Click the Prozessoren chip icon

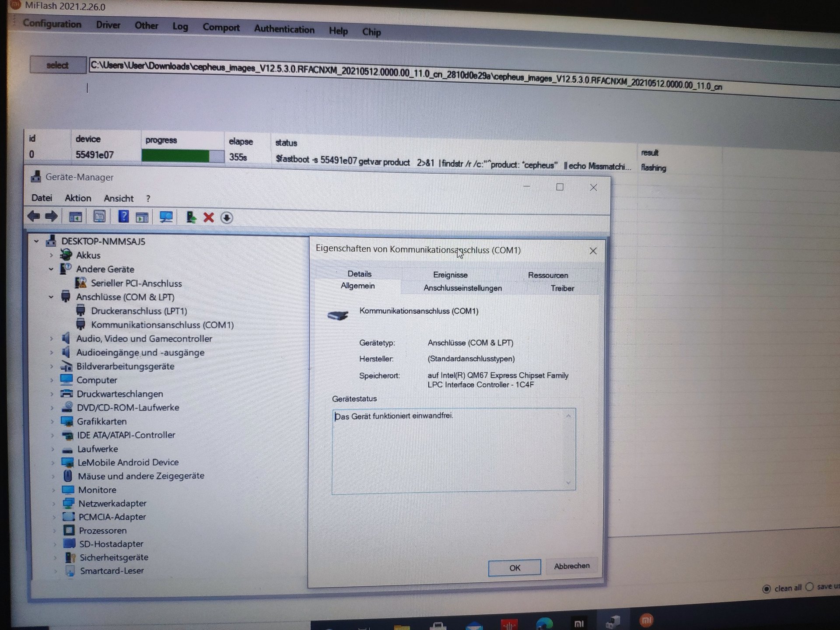pyautogui.click(x=69, y=530)
